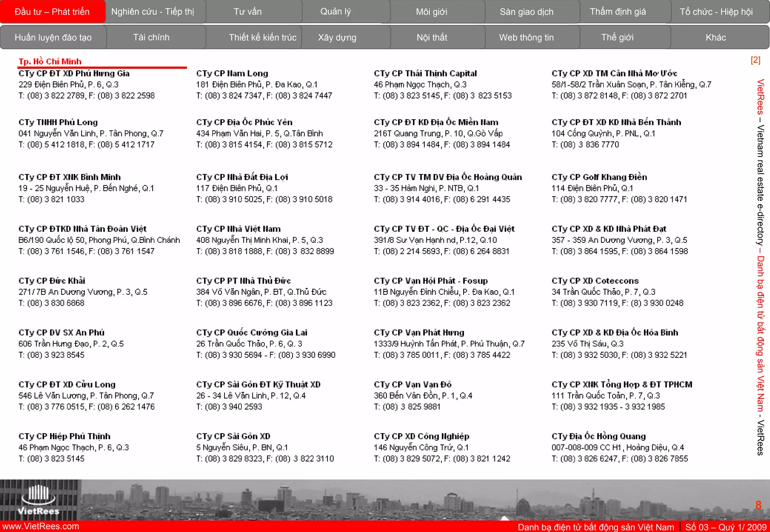Switch to Huấn luyện đào tạo tab
The height and width of the screenshot is (532, 770).
pyautogui.click(x=53, y=37)
